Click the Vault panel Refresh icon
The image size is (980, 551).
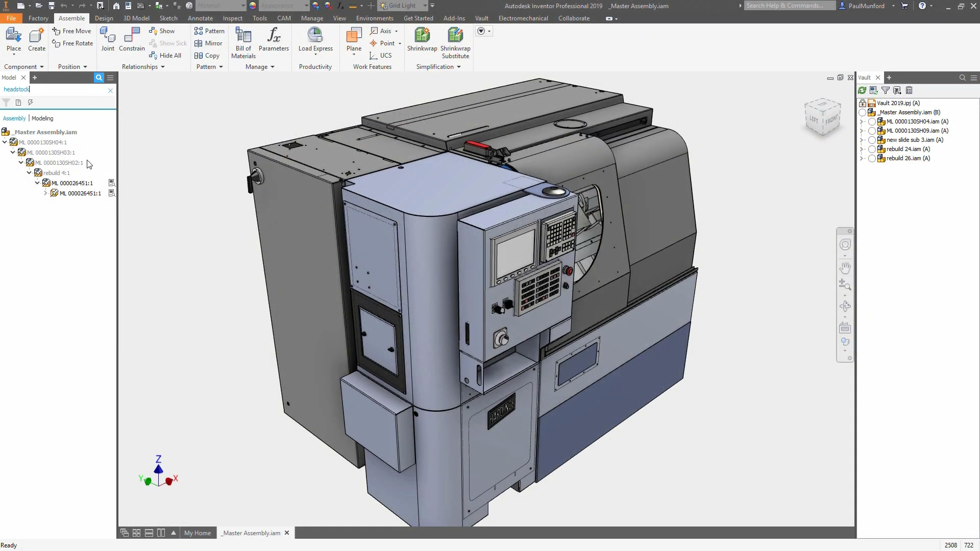[x=862, y=90]
